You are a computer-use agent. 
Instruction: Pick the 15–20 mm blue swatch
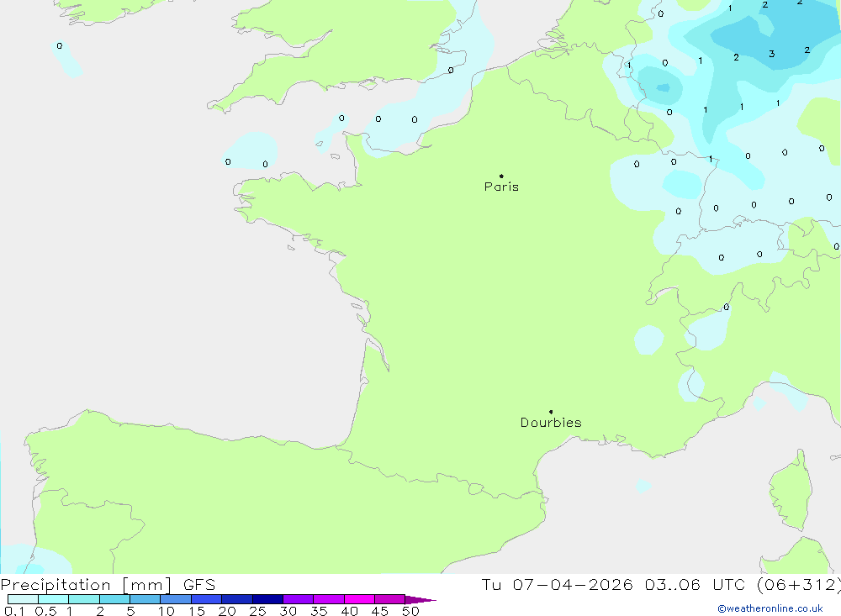[207, 599]
